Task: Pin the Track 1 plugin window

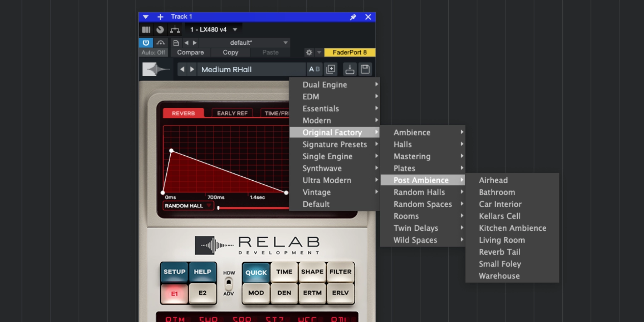Action: coord(353,17)
